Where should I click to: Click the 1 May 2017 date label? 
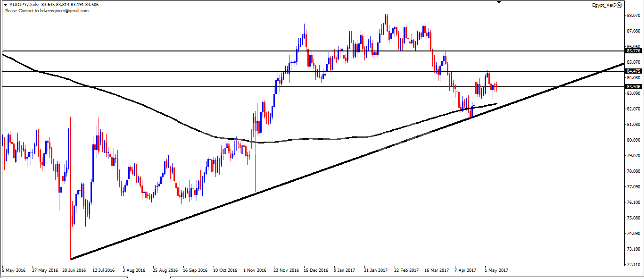[x=496, y=271]
